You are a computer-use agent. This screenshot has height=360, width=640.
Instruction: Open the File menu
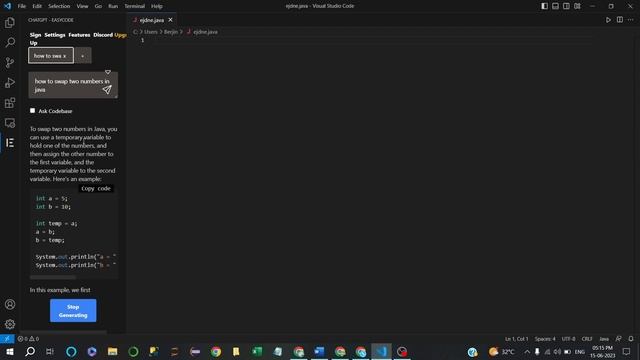[22, 6]
